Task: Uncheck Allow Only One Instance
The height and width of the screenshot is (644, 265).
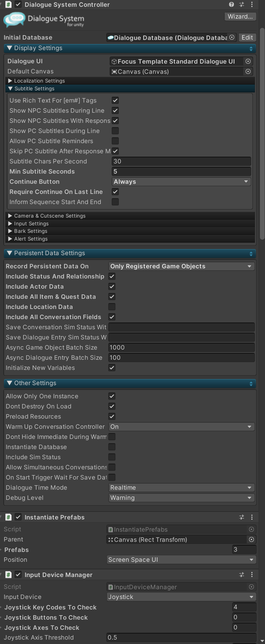Action: (x=112, y=396)
